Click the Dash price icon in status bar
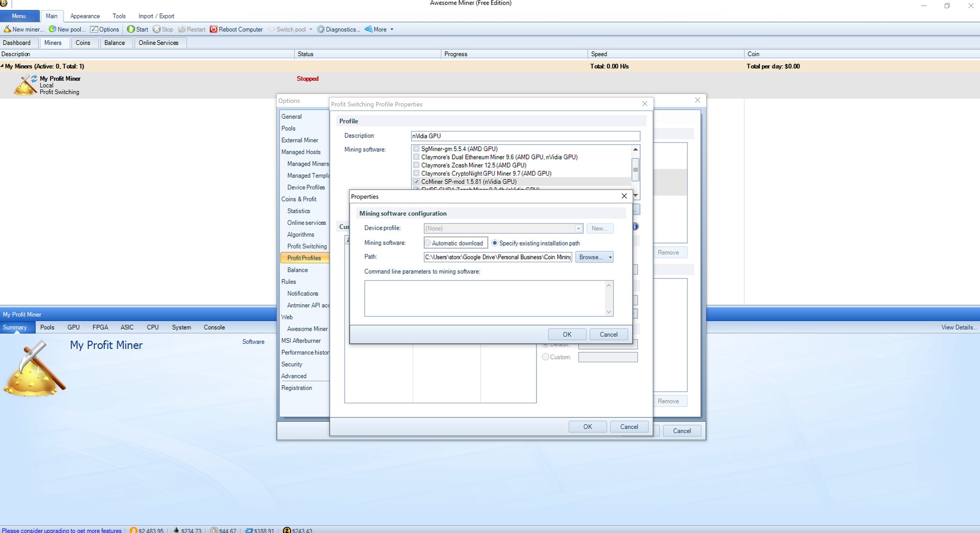The image size is (980, 533). coord(249,530)
